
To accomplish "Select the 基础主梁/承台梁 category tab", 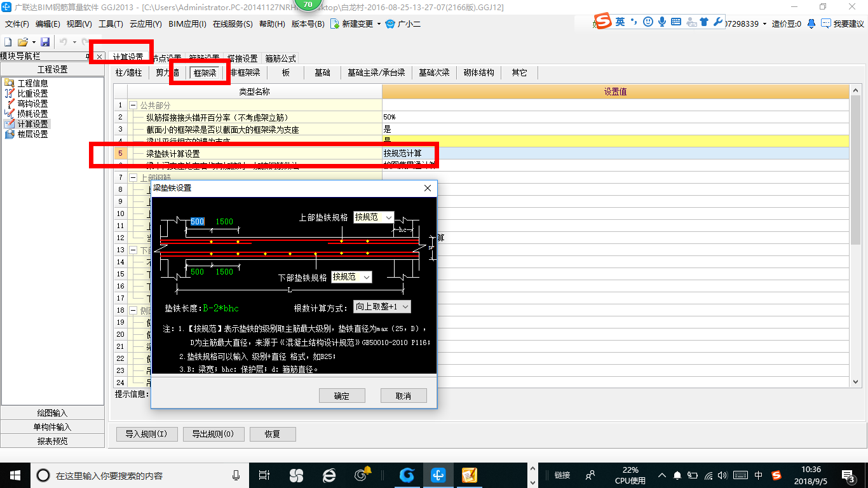I will pyautogui.click(x=376, y=73).
